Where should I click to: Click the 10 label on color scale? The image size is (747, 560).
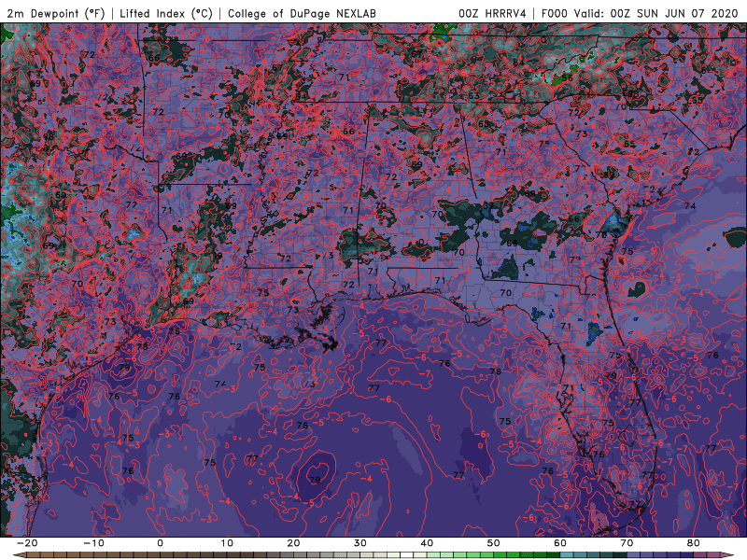pos(227,543)
